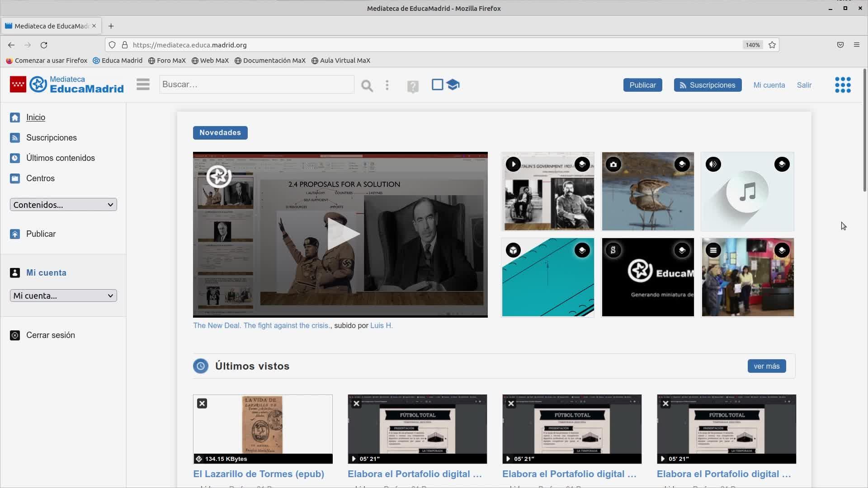Play the New Deal featured video
The image size is (868, 488).
click(x=341, y=234)
